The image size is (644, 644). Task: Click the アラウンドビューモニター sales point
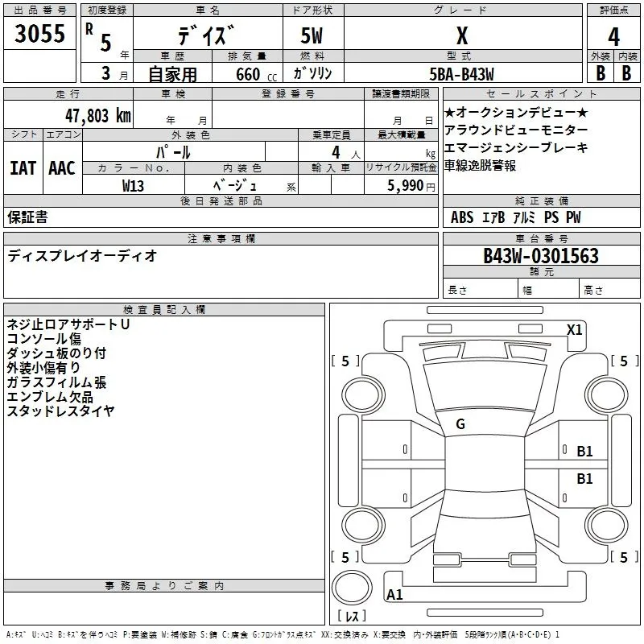point(516,130)
